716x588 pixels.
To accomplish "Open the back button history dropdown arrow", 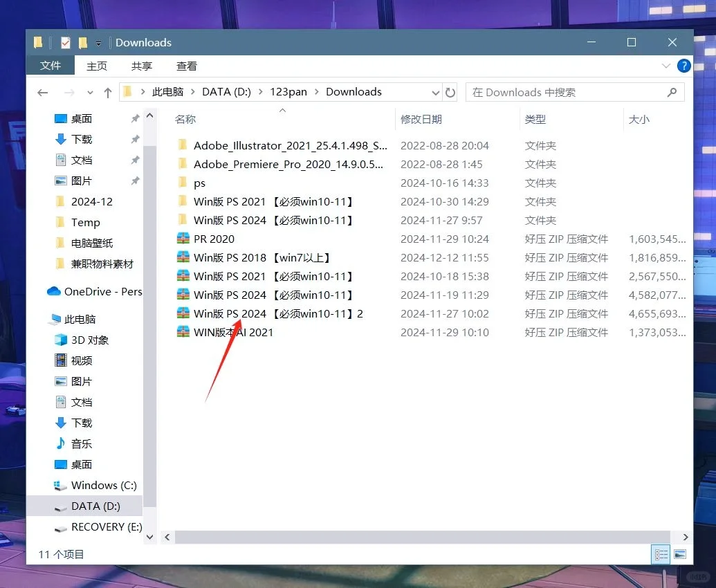I will tap(90, 92).
